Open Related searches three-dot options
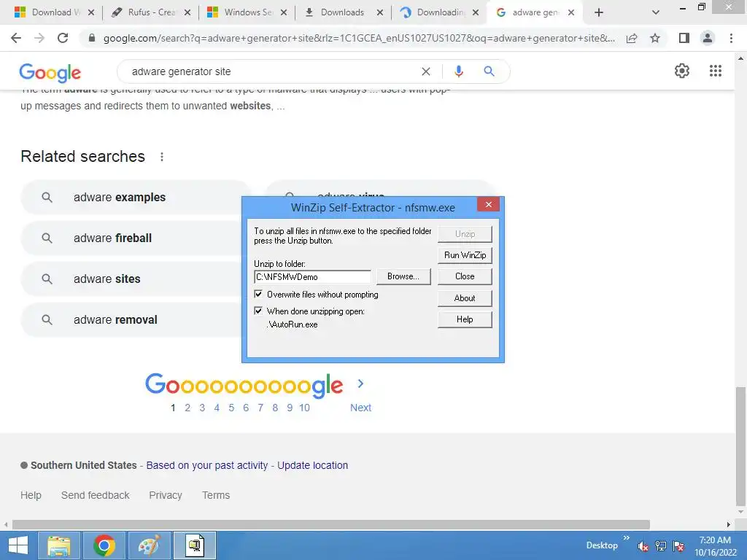Screen dimensions: 747x560 coord(162,157)
